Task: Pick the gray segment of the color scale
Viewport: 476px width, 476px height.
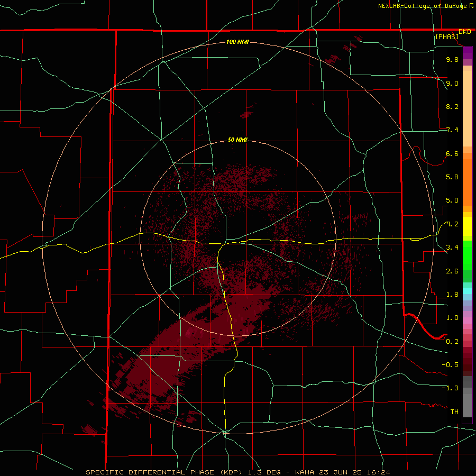Action: pos(467,398)
